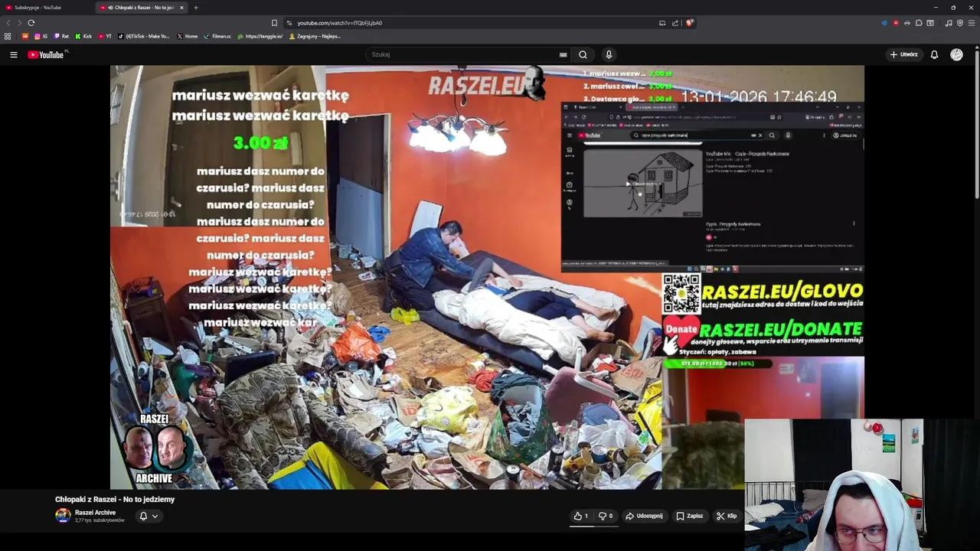Open the extensions puzzle icon
980x551 pixels.
(x=919, y=23)
